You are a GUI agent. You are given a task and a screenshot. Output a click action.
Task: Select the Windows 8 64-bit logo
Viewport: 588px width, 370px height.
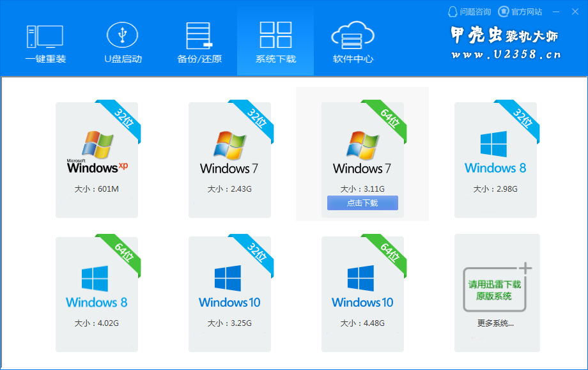pos(97,287)
